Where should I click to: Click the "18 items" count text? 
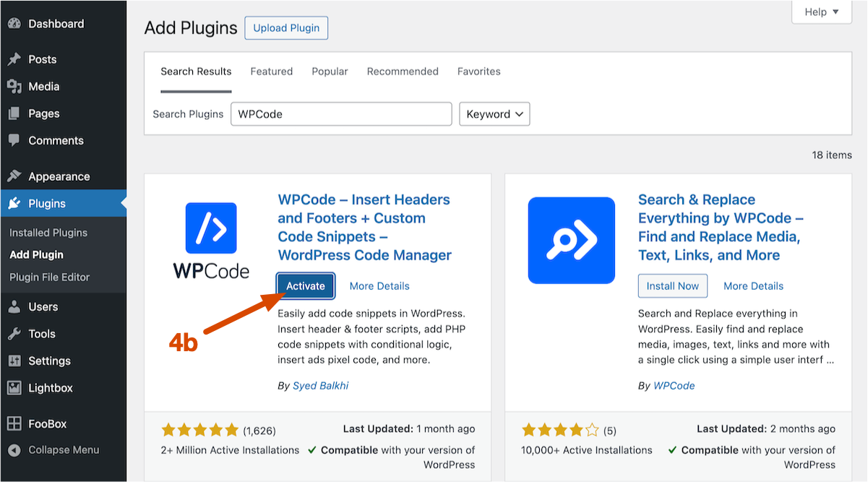tap(832, 155)
